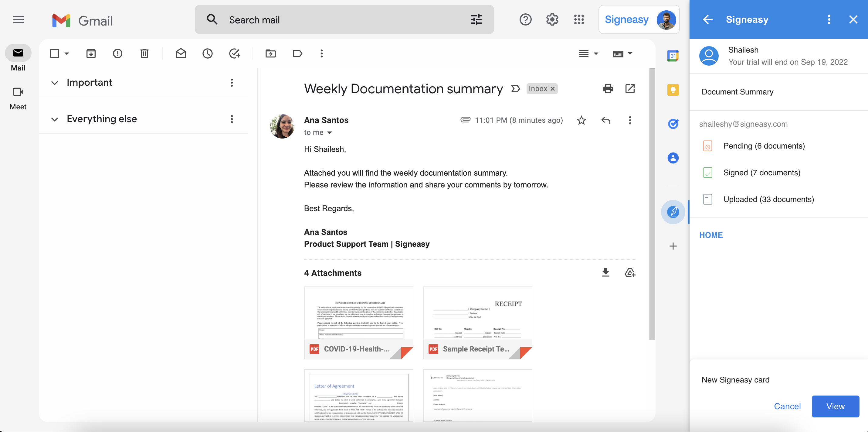Delete the email with trash icon
Image resolution: width=868 pixels, height=432 pixels.
(x=144, y=53)
